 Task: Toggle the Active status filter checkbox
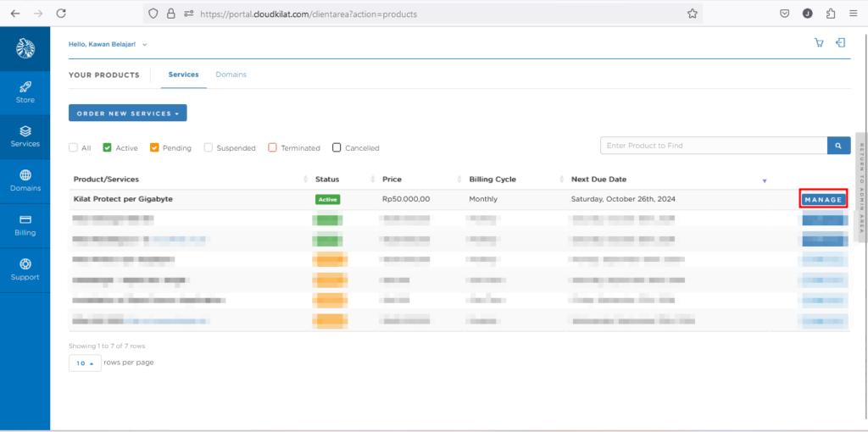[x=108, y=147]
